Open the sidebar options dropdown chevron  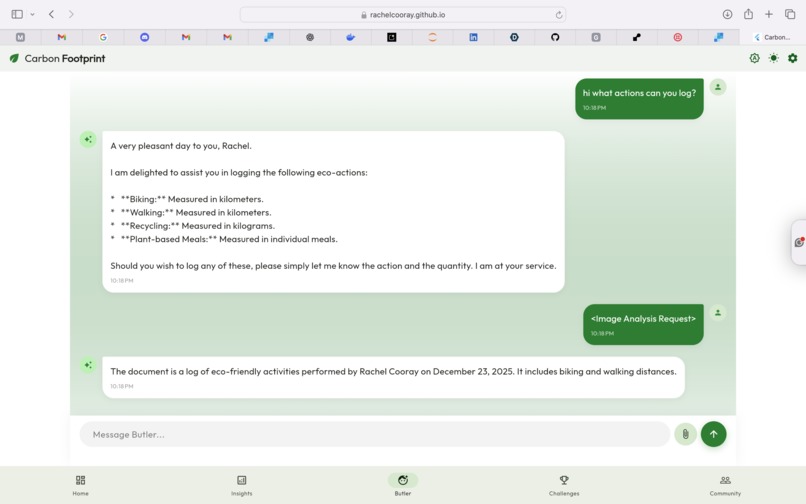32,14
